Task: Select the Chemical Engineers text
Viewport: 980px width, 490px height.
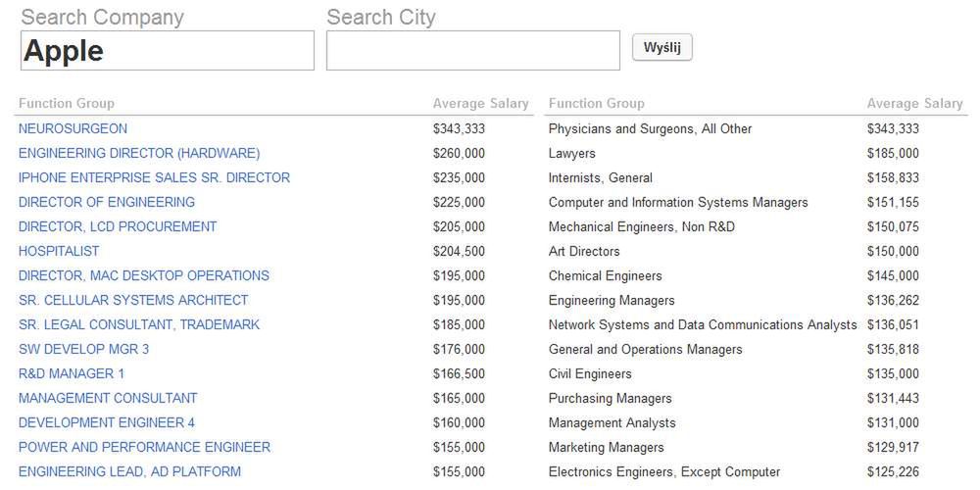Action: 605,275
